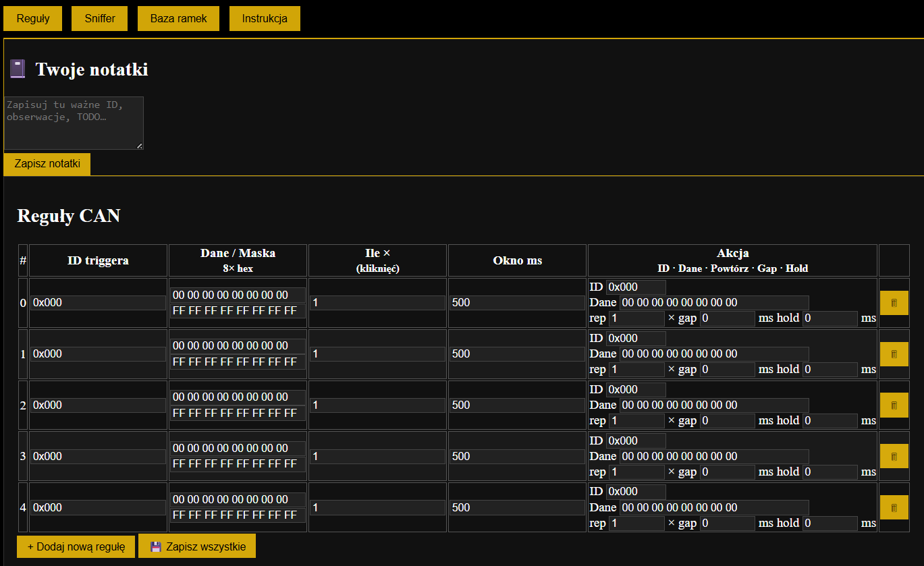Click the ID triggera field in row 1
The height and width of the screenshot is (566, 924).
pyautogui.click(x=98, y=354)
